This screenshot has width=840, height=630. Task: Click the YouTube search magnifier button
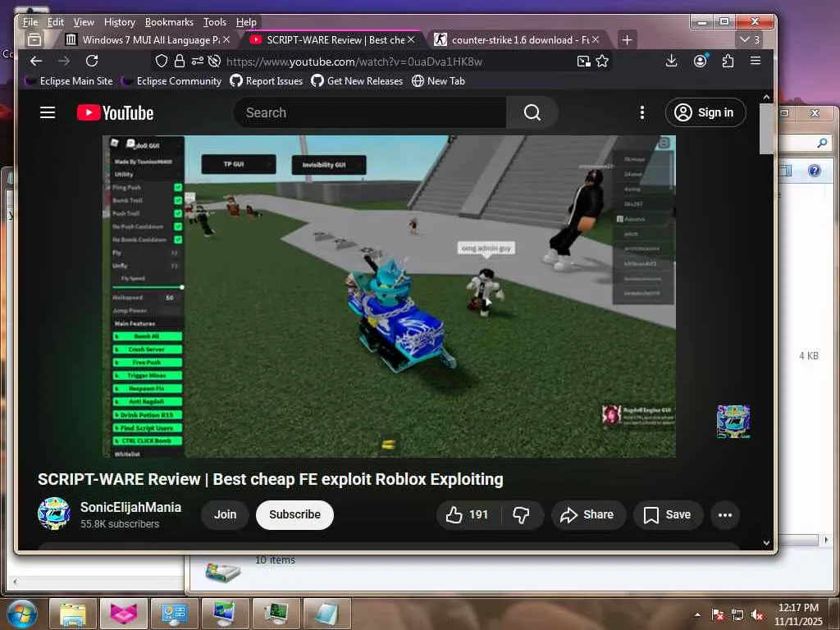pos(532,112)
